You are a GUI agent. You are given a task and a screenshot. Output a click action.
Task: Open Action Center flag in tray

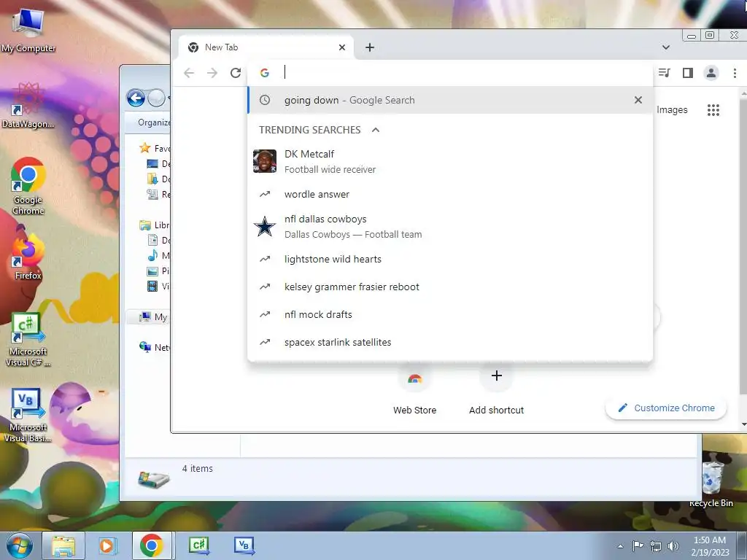(x=638, y=546)
